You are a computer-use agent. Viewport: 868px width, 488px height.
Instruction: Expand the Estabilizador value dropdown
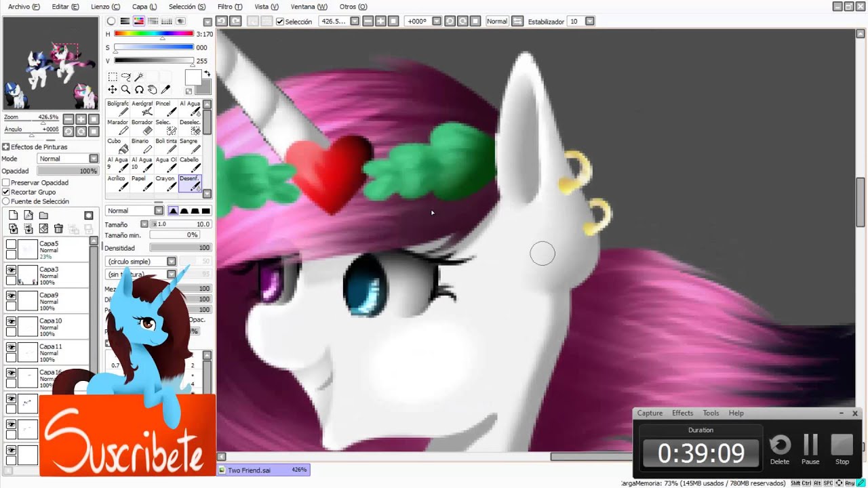[590, 22]
